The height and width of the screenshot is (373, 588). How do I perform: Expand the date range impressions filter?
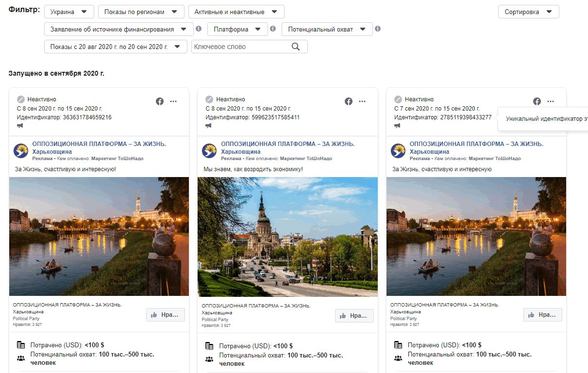[116, 47]
